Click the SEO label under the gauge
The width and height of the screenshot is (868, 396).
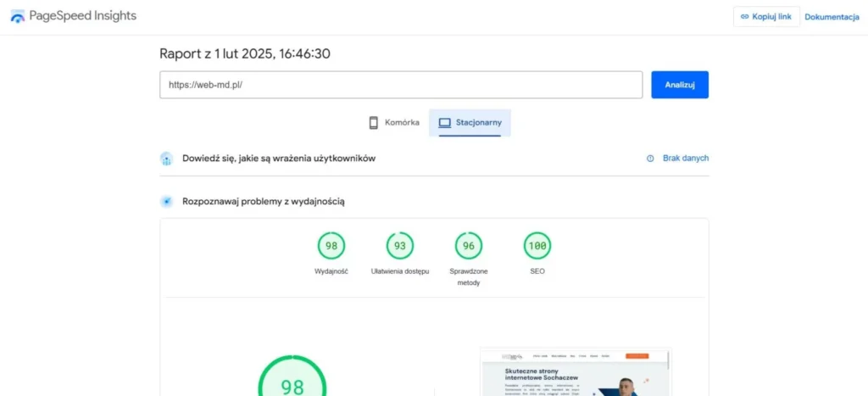point(537,271)
